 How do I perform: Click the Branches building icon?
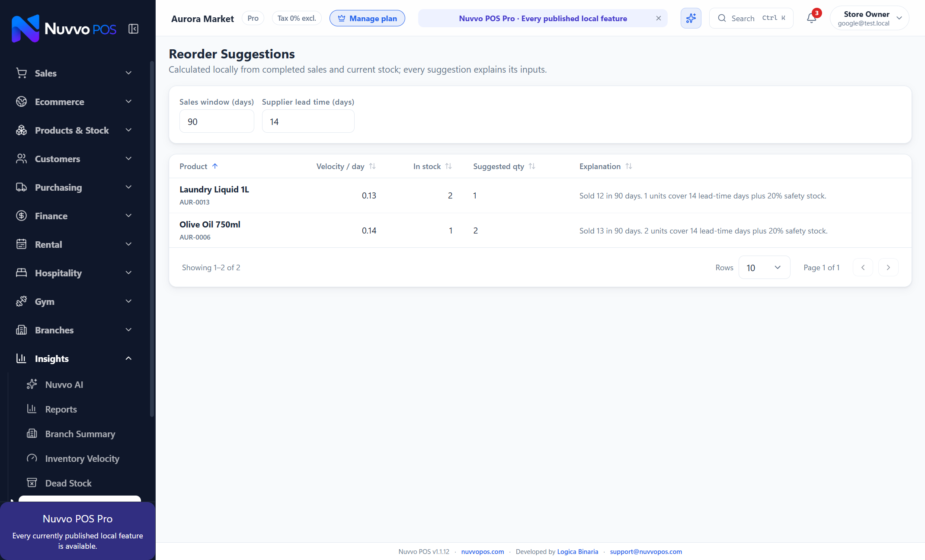[21, 330]
